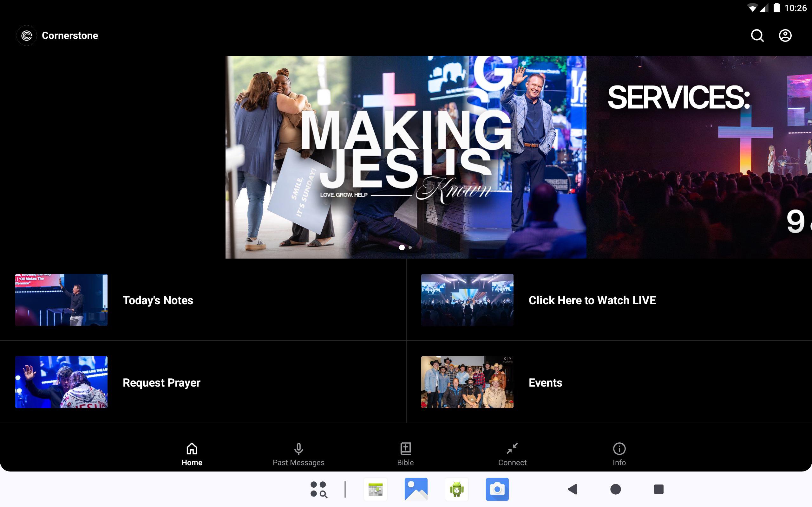Click Here to Watch LIVE
Viewport: 812px width, 507px height.
pos(592,300)
